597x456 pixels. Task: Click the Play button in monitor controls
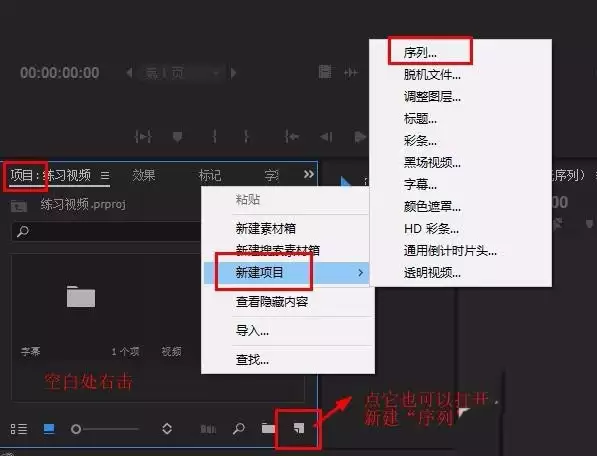(x=359, y=137)
